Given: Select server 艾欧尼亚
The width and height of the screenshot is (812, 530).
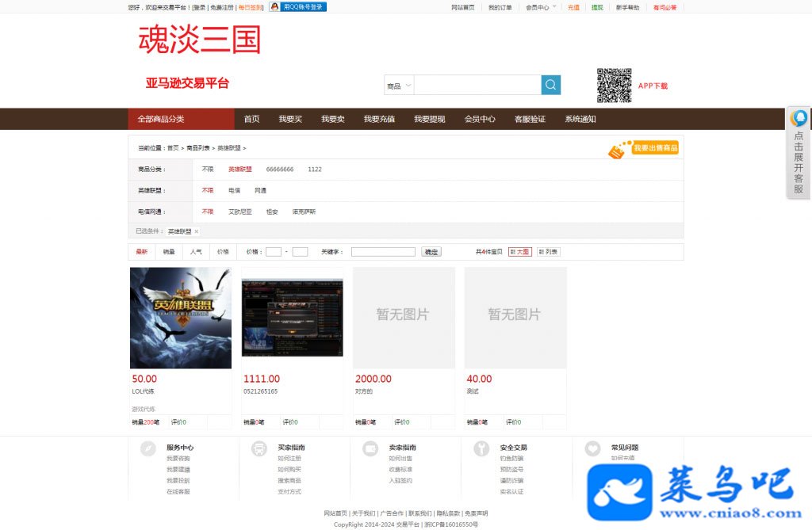Looking at the screenshot, I should (x=239, y=212).
